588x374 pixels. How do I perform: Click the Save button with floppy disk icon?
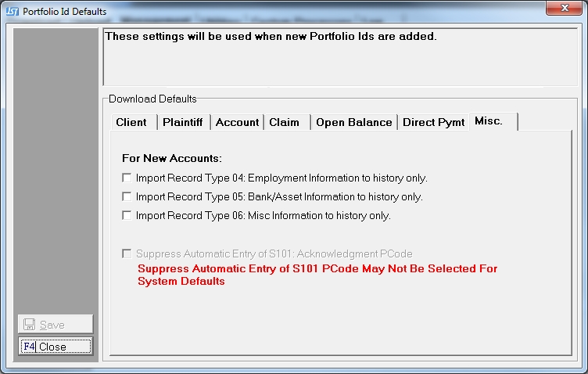pos(55,325)
